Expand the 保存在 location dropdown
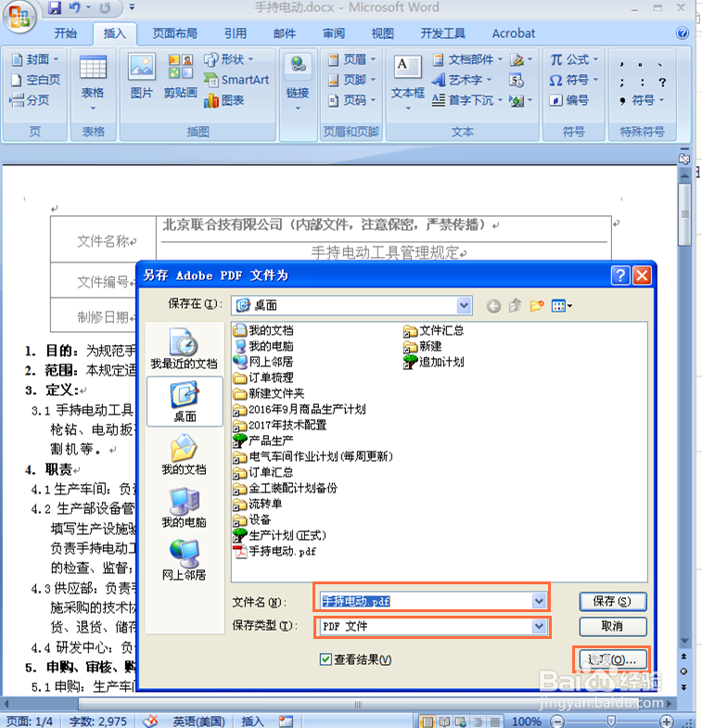The image size is (702, 728). tap(464, 305)
